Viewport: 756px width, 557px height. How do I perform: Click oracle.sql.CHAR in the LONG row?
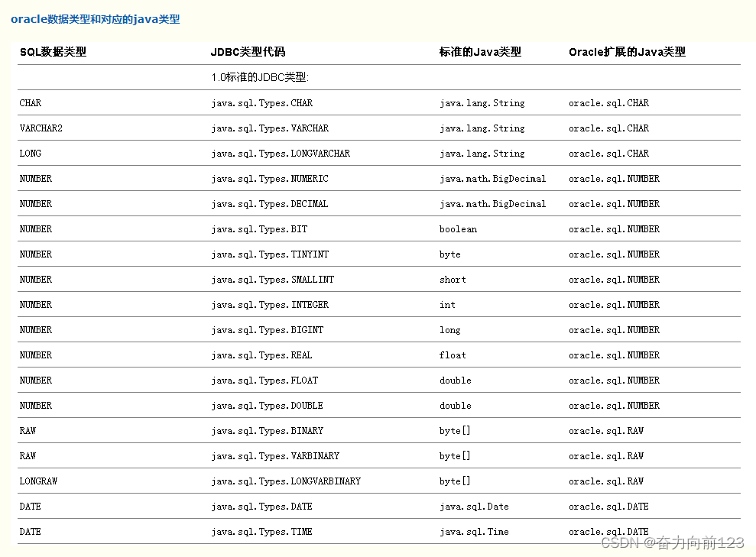click(609, 154)
